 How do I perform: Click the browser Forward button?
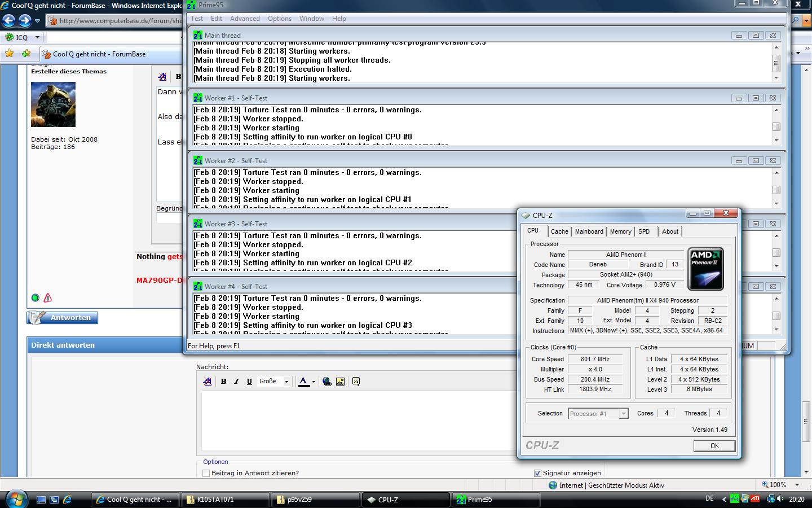coord(25,21)
